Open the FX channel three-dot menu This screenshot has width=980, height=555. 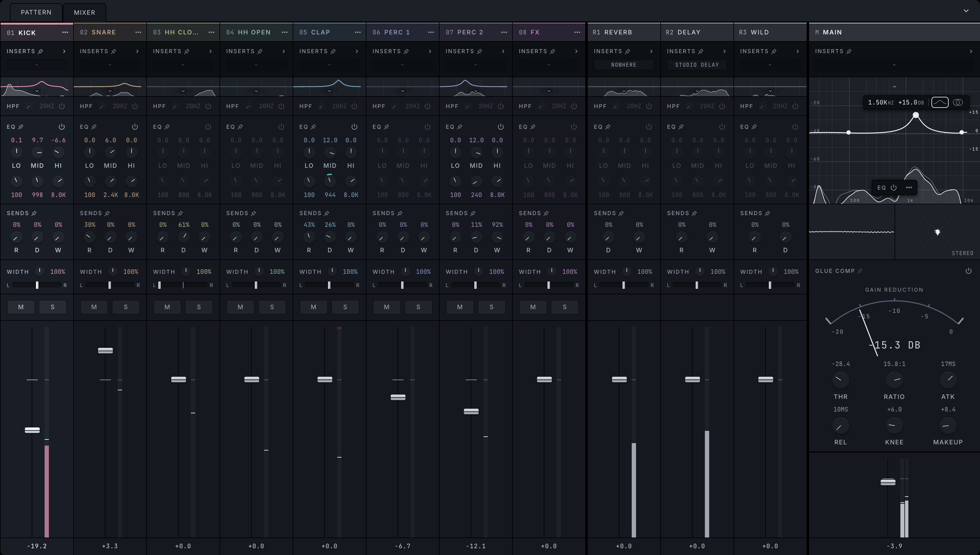[x=578, y=32]
